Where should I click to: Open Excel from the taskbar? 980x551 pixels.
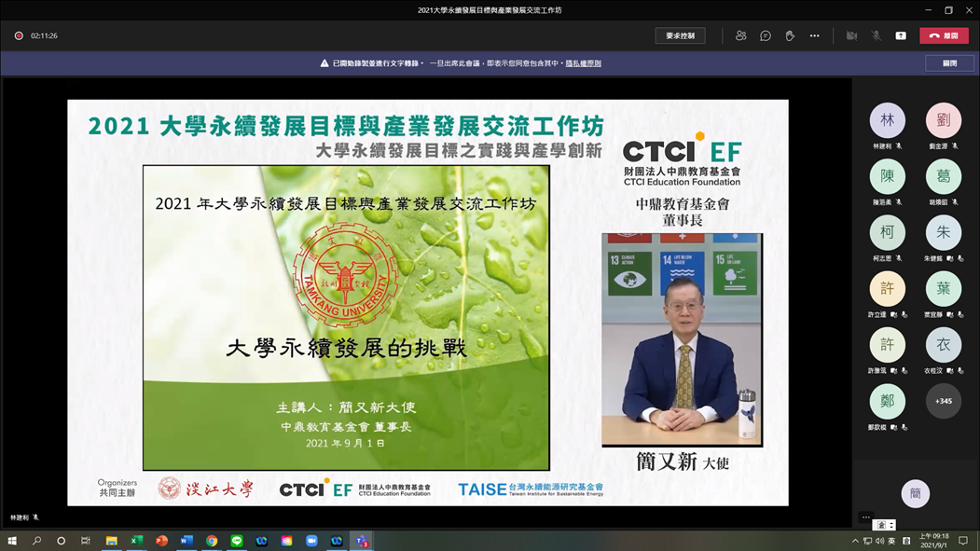pyautogui.click(x=136, y=541)
